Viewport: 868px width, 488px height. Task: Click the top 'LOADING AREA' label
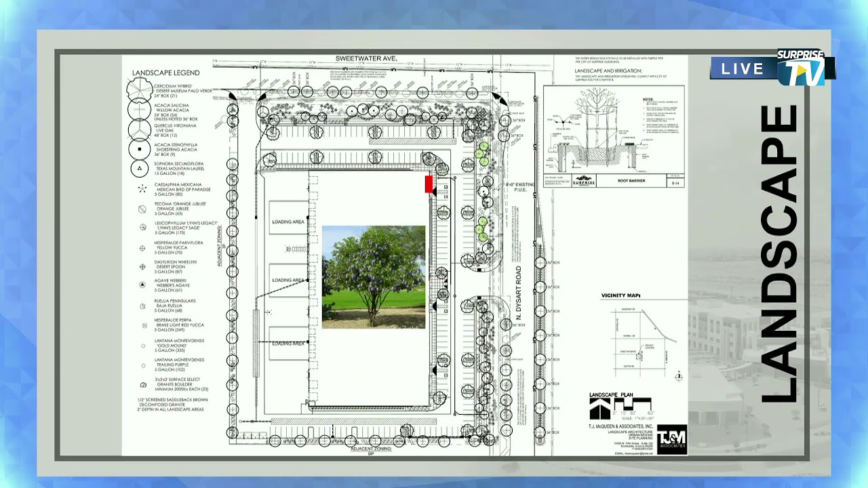(x=288, y=222)
